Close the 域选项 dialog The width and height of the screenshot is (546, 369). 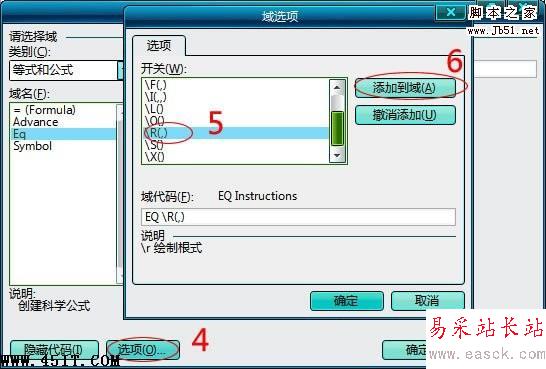pyautogui.click(x=450, y=13)
